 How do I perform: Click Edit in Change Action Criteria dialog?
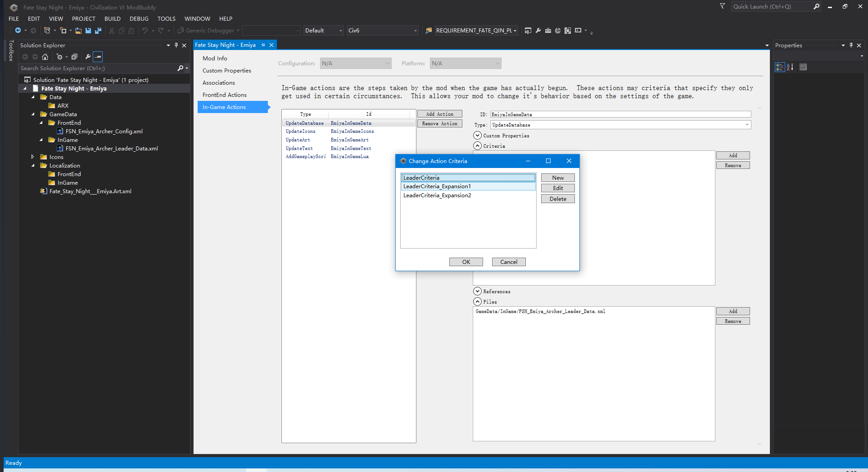pyautogui.click(x=558, y=188)
